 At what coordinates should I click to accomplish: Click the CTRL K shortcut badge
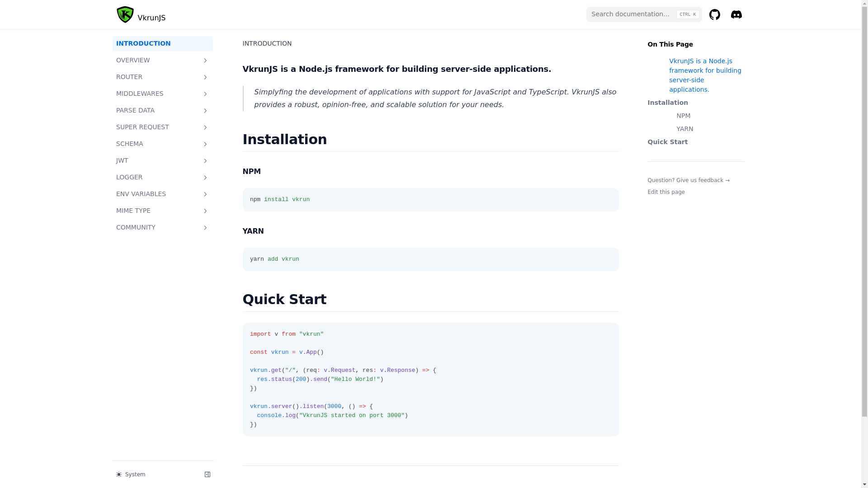(688, 14)
